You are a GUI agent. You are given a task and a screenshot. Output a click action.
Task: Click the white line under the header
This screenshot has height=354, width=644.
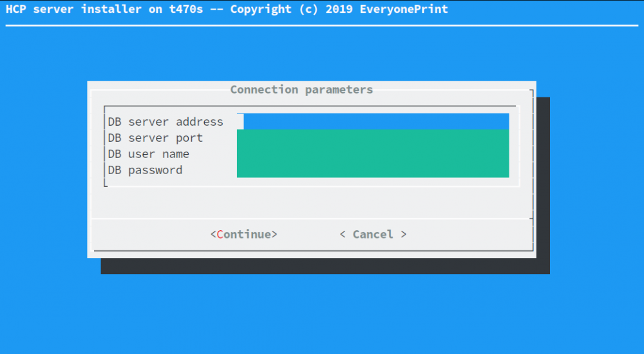(x=322, y=26)
